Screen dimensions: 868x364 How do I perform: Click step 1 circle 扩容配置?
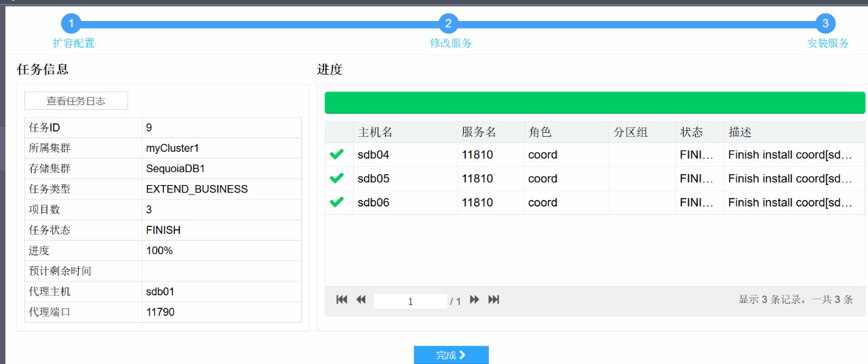[x=71, y=24]
